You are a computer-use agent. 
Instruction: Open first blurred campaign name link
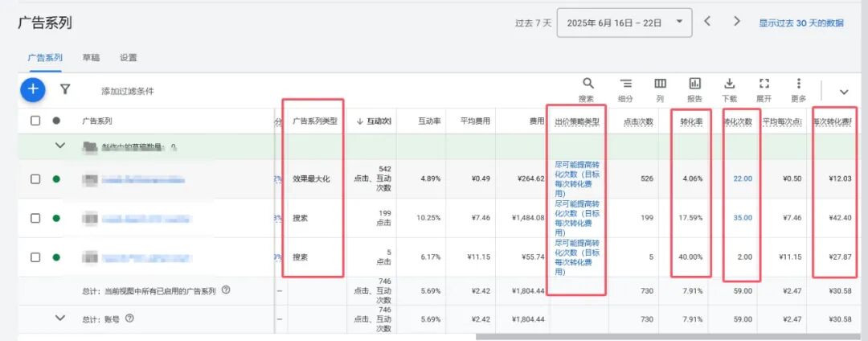(142, 179)
